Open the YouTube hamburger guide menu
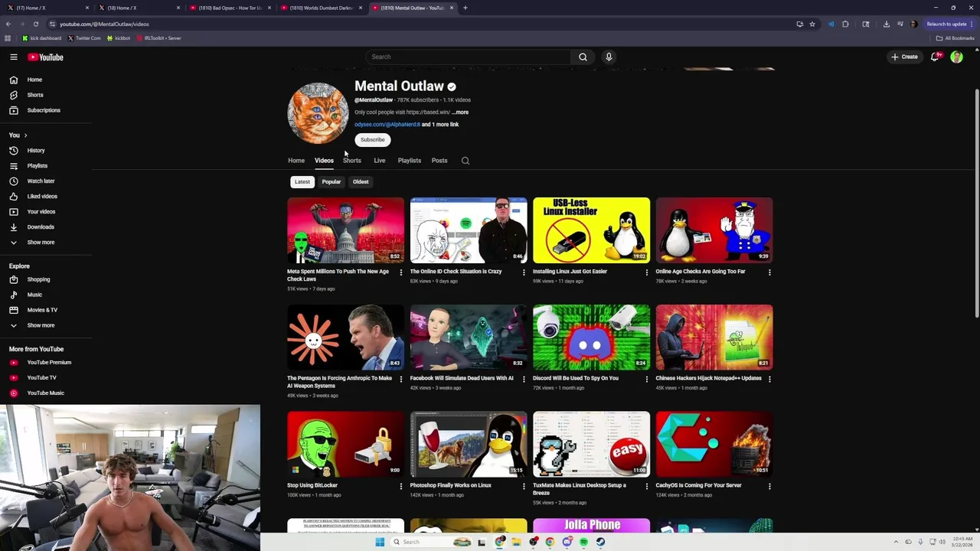This screenshot has height=551, width=980. [x=14, y=57]
